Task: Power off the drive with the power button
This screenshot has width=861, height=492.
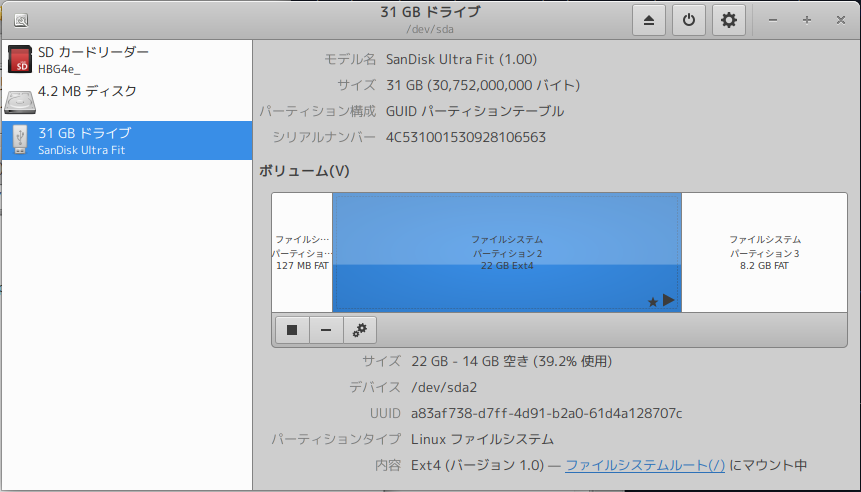Action: (689, 20)
